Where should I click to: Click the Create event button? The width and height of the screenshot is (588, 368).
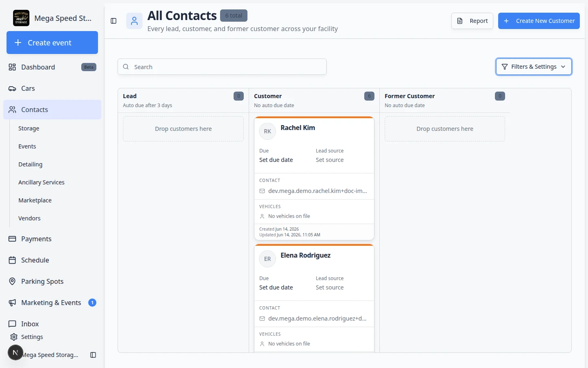[52, 43]
